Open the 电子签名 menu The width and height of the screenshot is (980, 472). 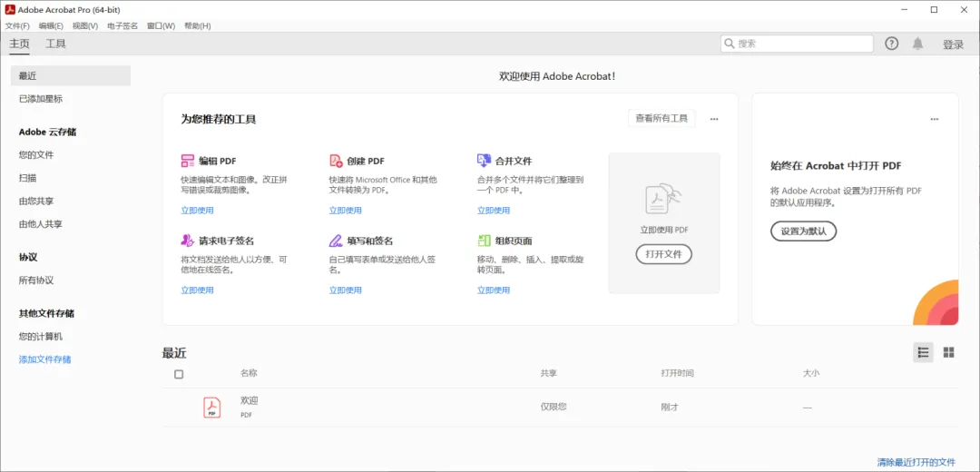point(123,26)
